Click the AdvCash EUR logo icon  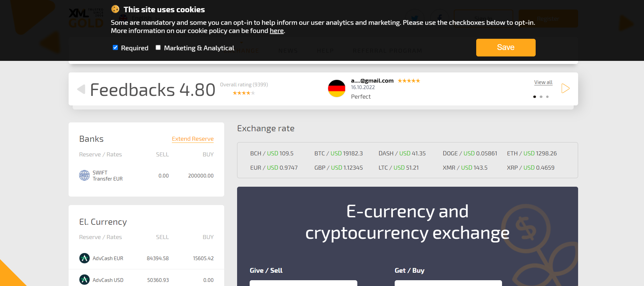[x=84, y=258]
